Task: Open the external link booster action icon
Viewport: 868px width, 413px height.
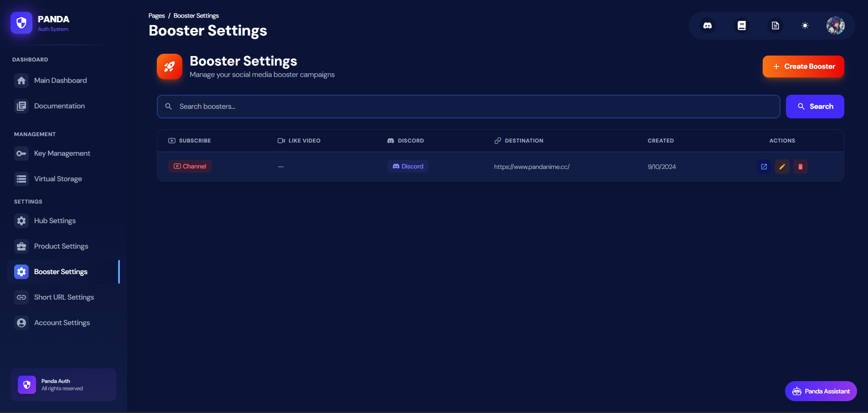Action: point(764,167)
